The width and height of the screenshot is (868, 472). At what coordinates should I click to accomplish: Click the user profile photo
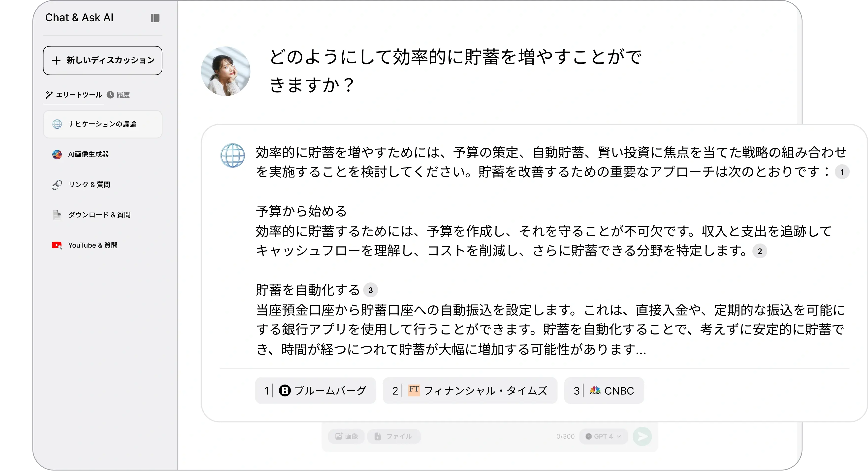coord(225,71)
